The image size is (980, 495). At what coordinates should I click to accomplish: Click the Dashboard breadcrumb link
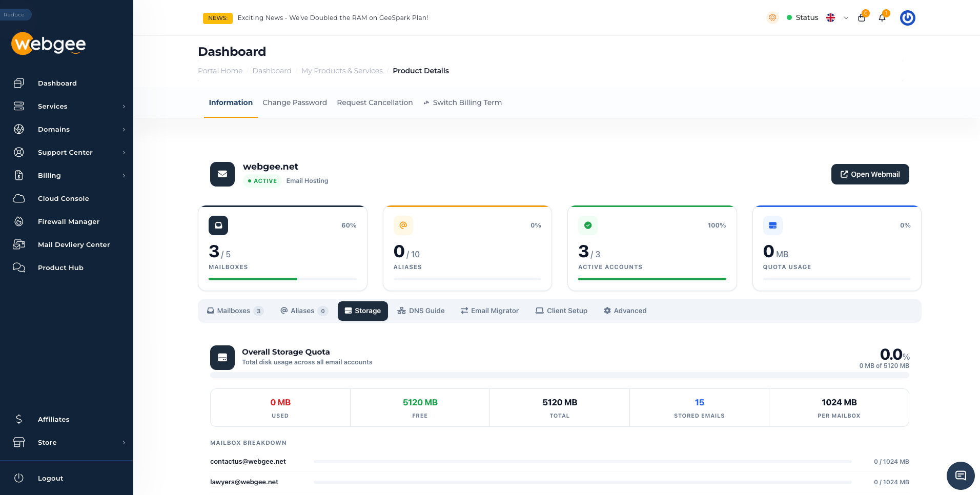click(x=272, y=71)
